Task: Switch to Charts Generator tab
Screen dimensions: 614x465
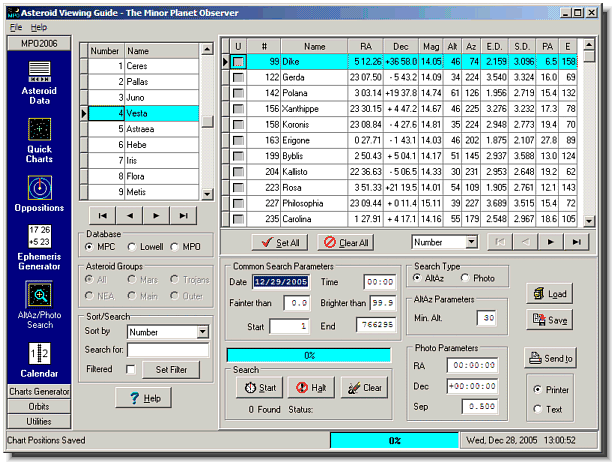Action: click(39, 392)
